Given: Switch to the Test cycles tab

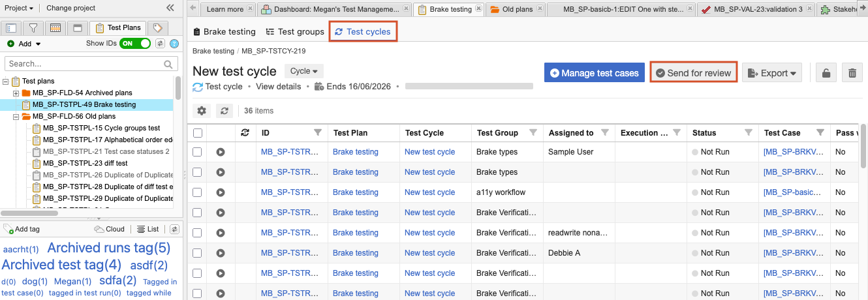Looking at the screenshot, I should pyautogui.click(x=363, y=31).
